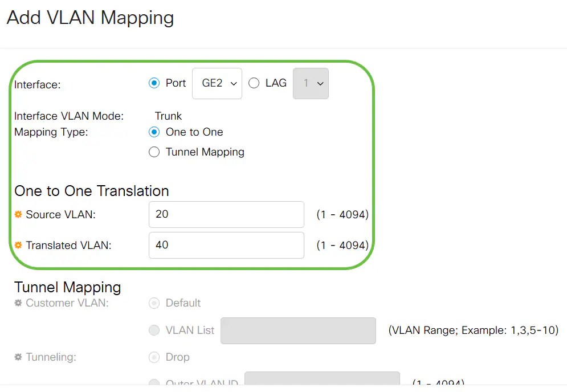Choose Default for Customer VLAN
The image size is (567, 392).
click(154, 303)
